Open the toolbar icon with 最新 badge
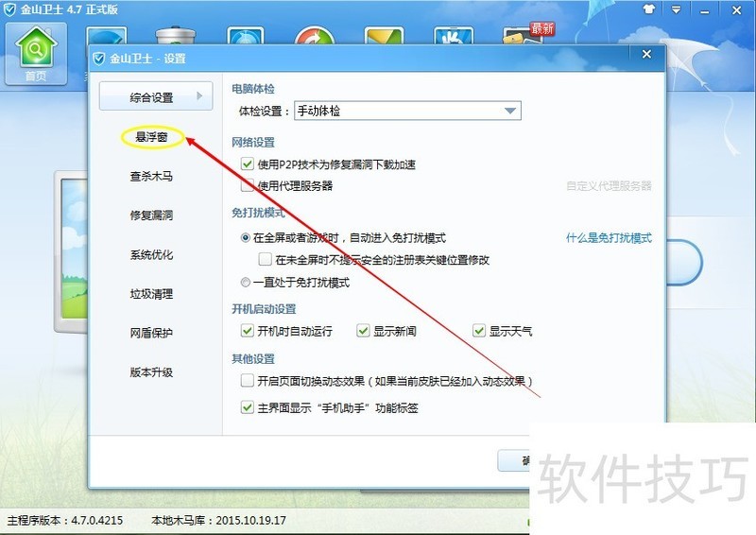 point(527,33)
